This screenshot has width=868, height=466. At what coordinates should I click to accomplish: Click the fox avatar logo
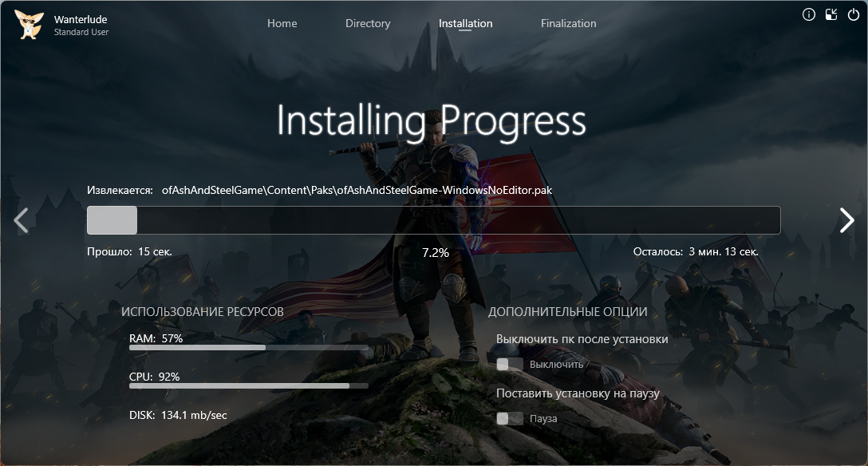(29, 25)
